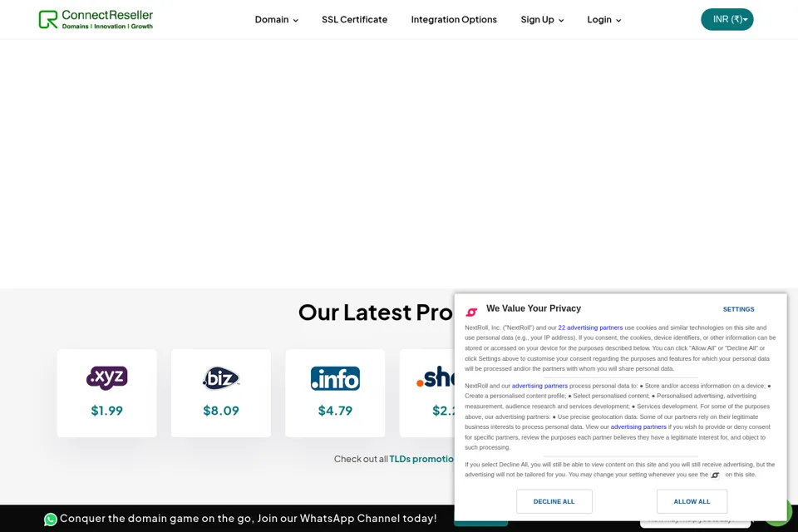
Task: Click the $8.09 price for .biz
Action: [221, 411]
